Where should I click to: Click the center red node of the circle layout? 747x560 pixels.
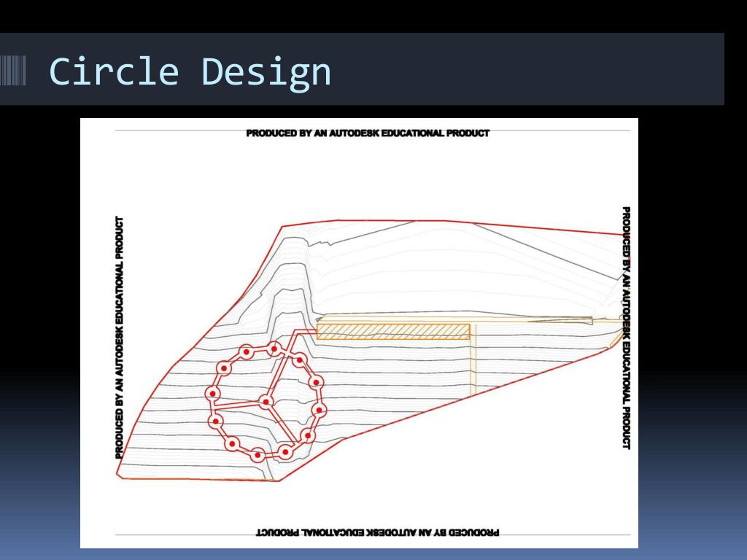266,402
